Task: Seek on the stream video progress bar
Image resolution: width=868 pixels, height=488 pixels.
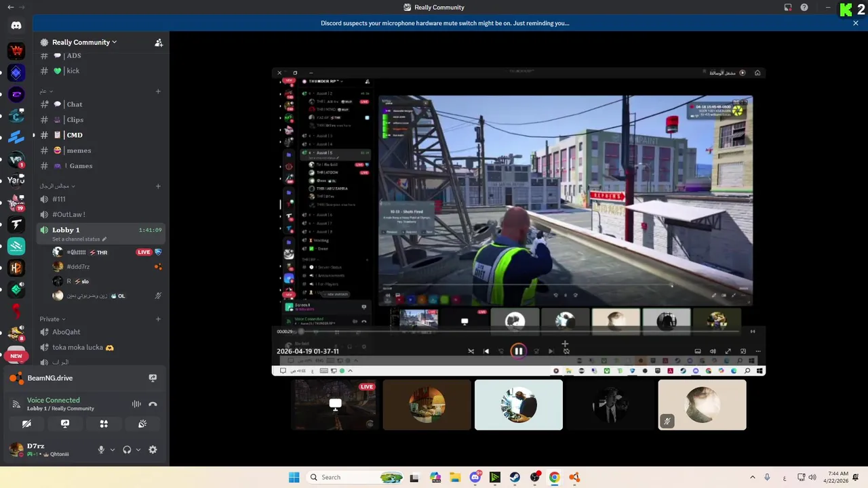Action: tap(519, 331)
